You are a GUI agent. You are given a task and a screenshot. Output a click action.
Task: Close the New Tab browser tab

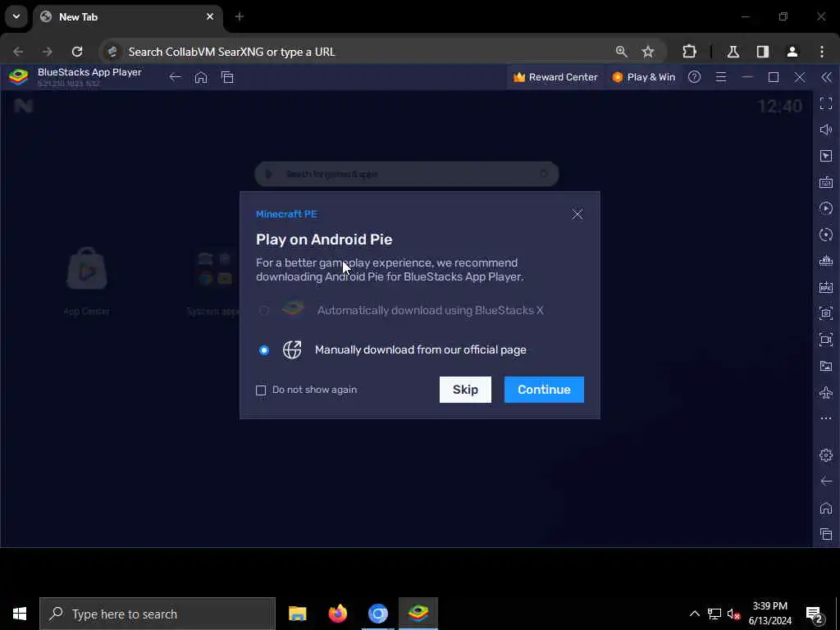(x=210, y=16)
